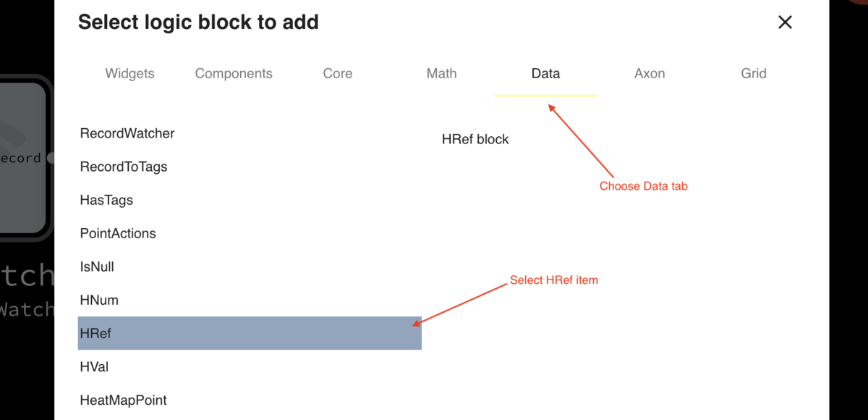Viewport: 868px width, 420px height.
Task: Select the highlighted HRef item
Action: 250,333
